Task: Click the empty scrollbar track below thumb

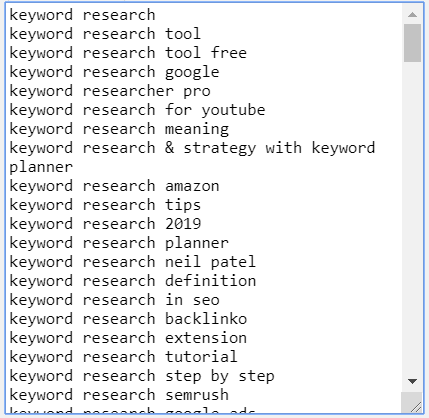Action: point(412,217)
